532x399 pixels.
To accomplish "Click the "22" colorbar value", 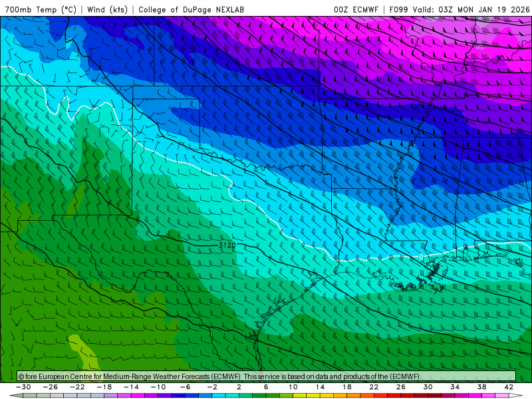I will pyautogui.click(x=374, y=387).
